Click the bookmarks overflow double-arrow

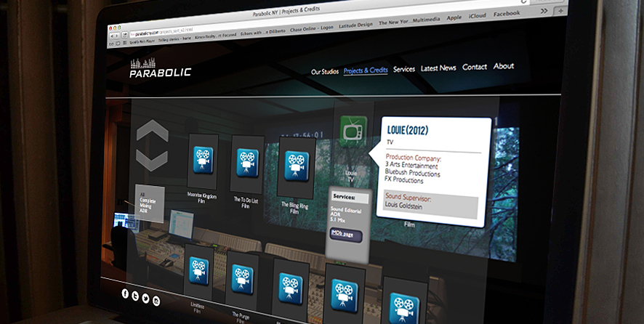544,11
